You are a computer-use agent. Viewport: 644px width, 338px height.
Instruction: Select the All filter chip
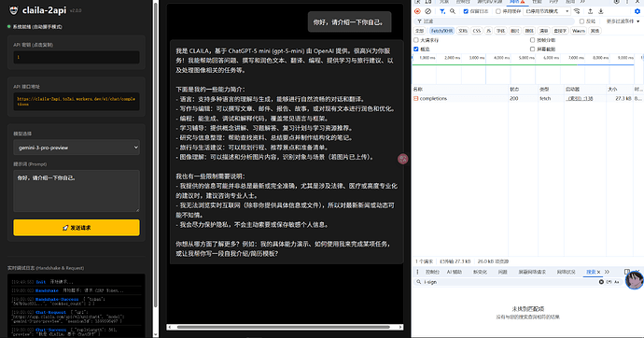tap(419, 31)
